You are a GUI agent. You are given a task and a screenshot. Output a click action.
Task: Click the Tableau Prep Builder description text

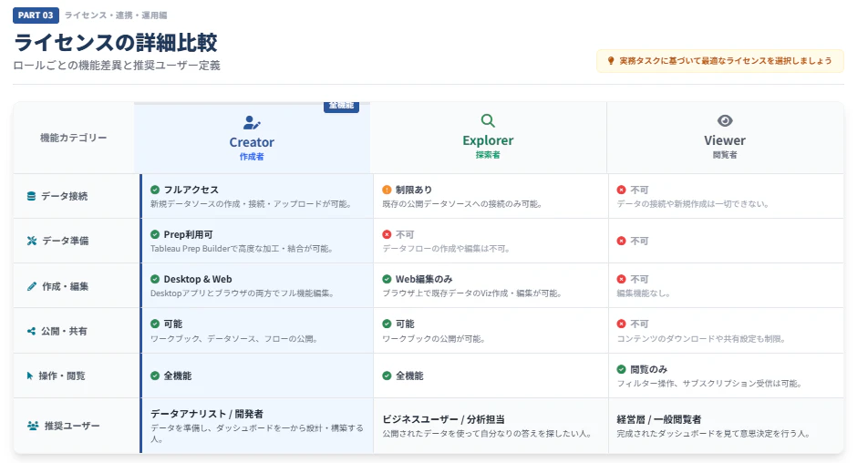point(243,249)
